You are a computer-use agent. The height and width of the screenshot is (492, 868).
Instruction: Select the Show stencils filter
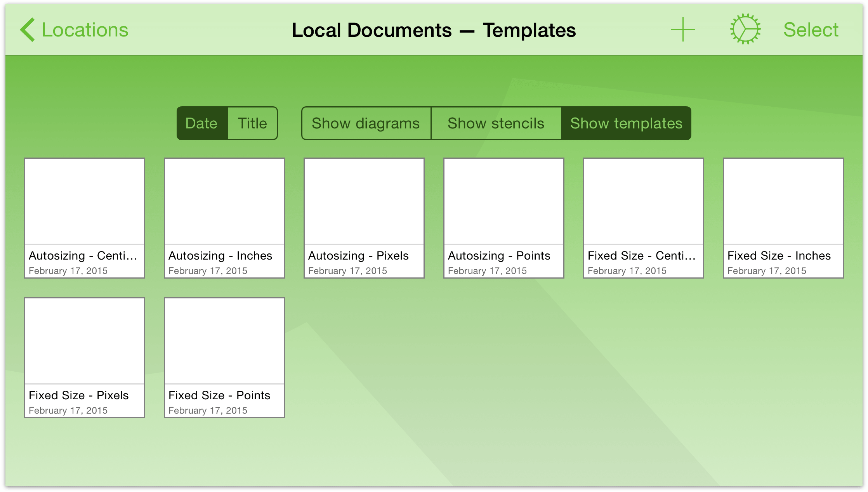click(495, 123)
